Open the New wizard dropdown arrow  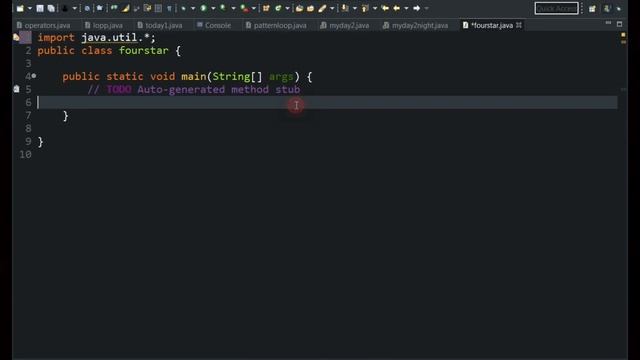[x=30, y=8]
